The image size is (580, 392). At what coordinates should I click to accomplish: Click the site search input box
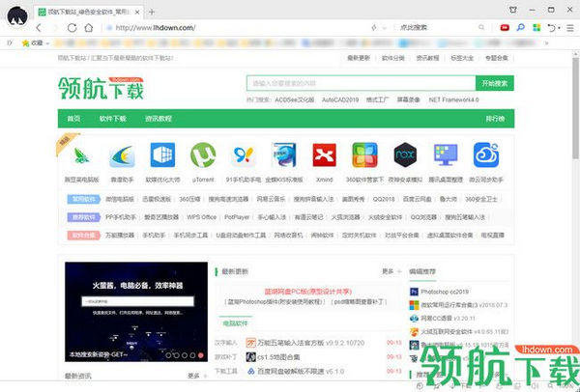click(361, 83)
